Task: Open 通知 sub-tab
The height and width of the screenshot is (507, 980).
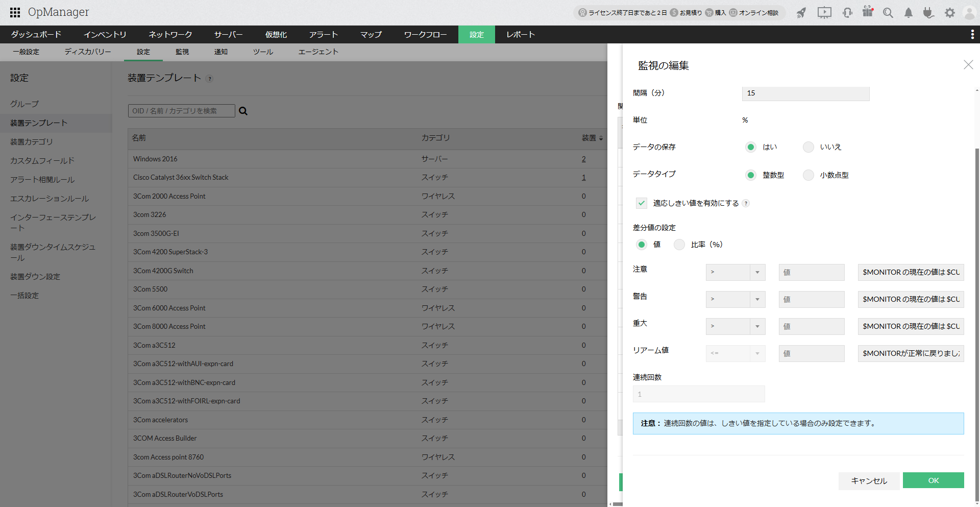Action: click(x=221, y=52)
